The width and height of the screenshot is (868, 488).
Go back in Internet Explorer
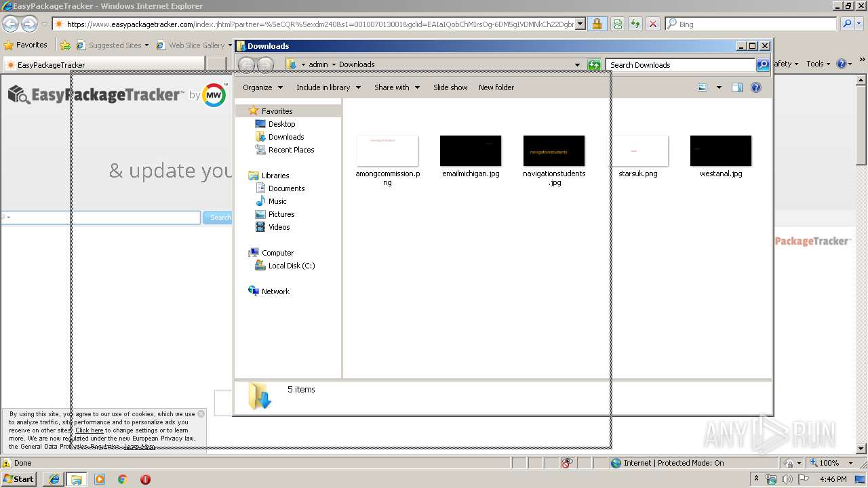10,24
